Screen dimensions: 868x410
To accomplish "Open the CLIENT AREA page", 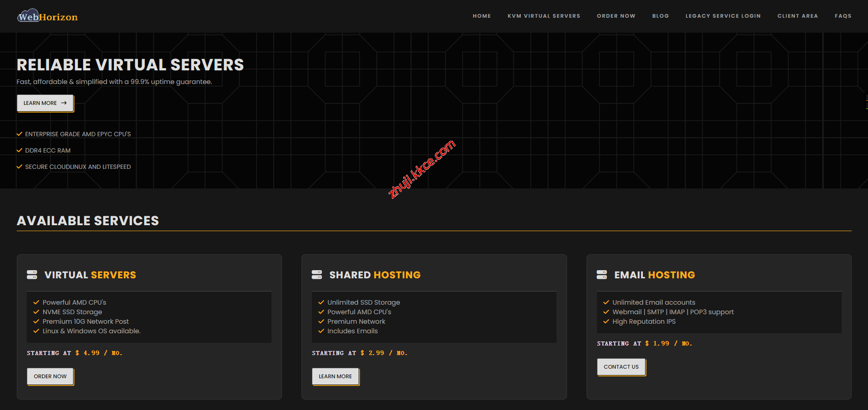I will [798, 16].
